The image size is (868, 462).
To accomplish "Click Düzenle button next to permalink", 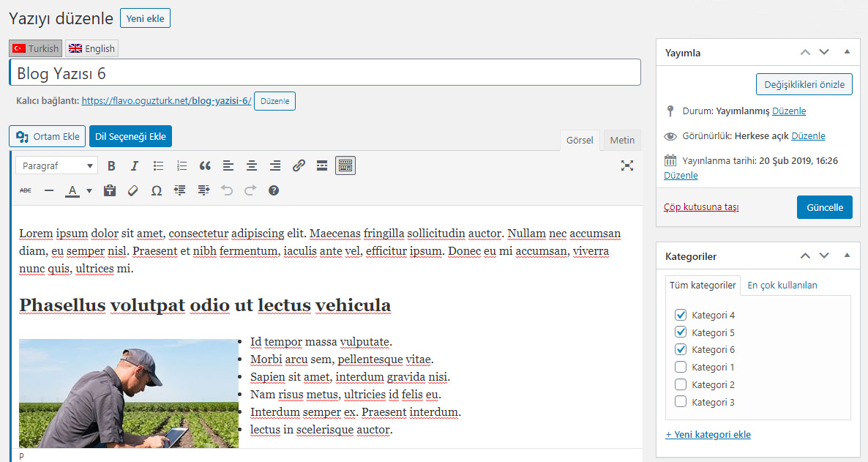I will 274,101.
